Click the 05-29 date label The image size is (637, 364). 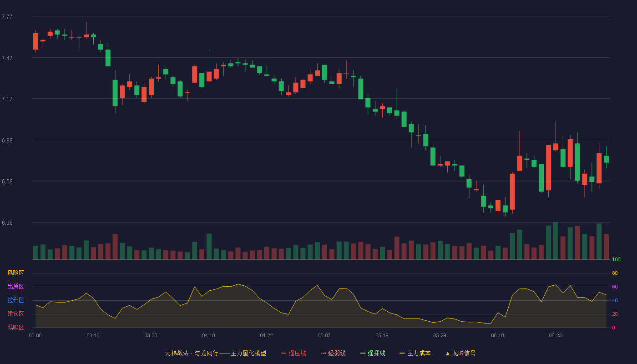point(440,335)
